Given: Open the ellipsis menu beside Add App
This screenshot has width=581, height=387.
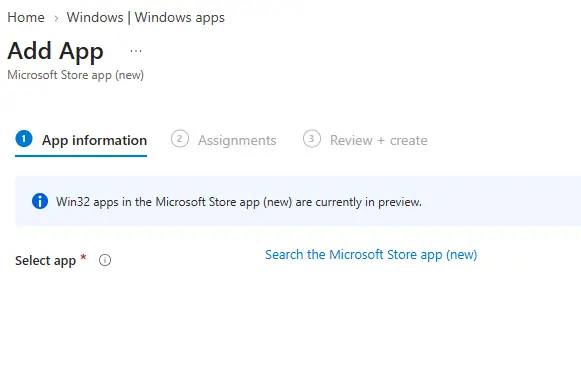Looking at the screenshot, I should point(136,51).
